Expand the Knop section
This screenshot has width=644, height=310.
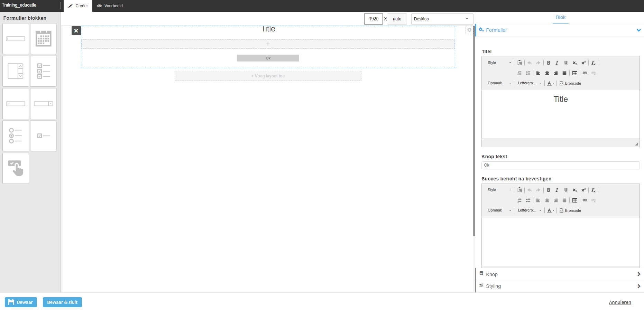pos(560,274)
